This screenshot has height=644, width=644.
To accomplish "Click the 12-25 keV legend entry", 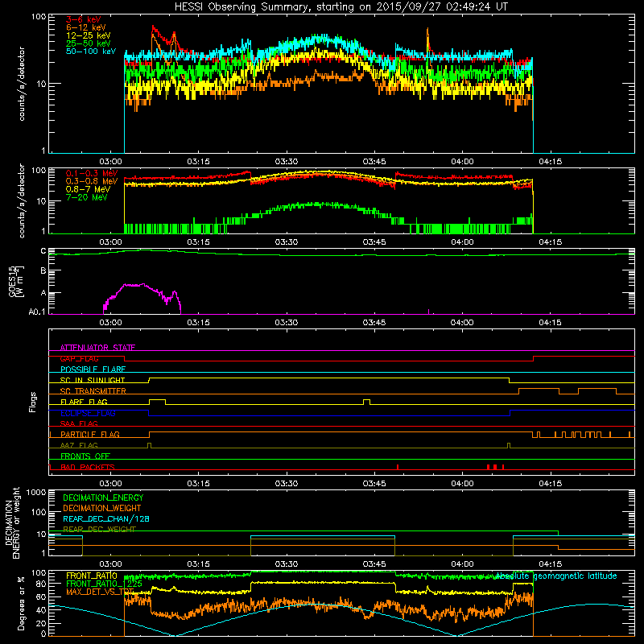I will coord(88,35).
